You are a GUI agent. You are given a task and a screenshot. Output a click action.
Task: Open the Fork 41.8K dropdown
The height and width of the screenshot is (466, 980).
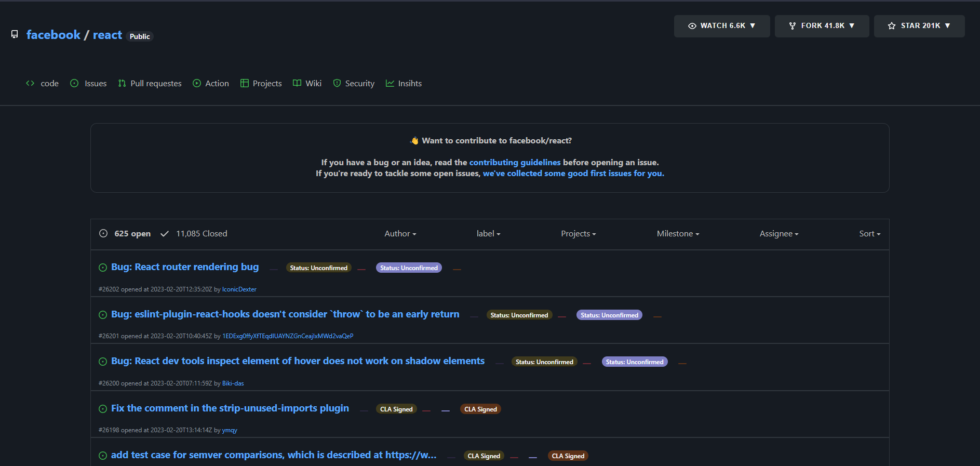(822, 26)
